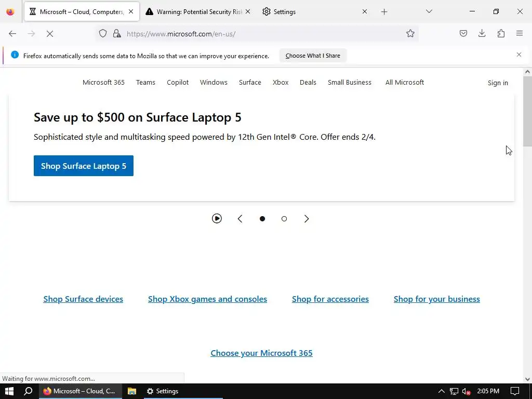Open the Firefox hamburger application menu
This screenshot has width=532, height=399.
tap(520, 33)
